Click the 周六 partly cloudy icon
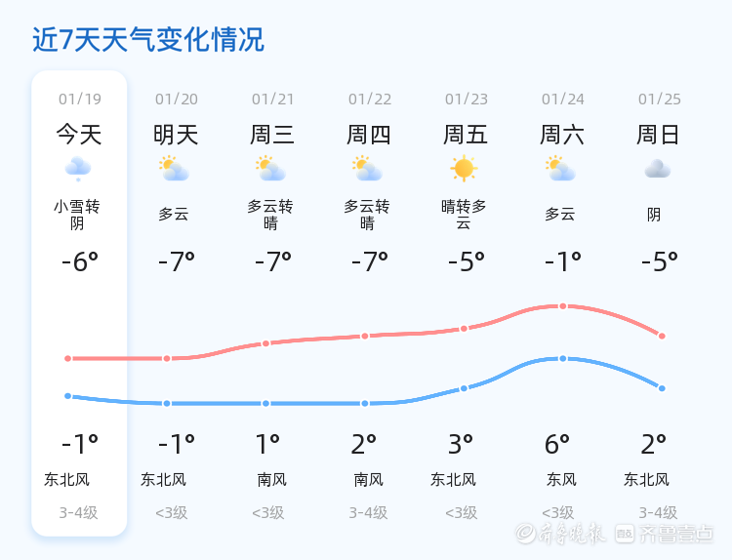 click(560, 169)
